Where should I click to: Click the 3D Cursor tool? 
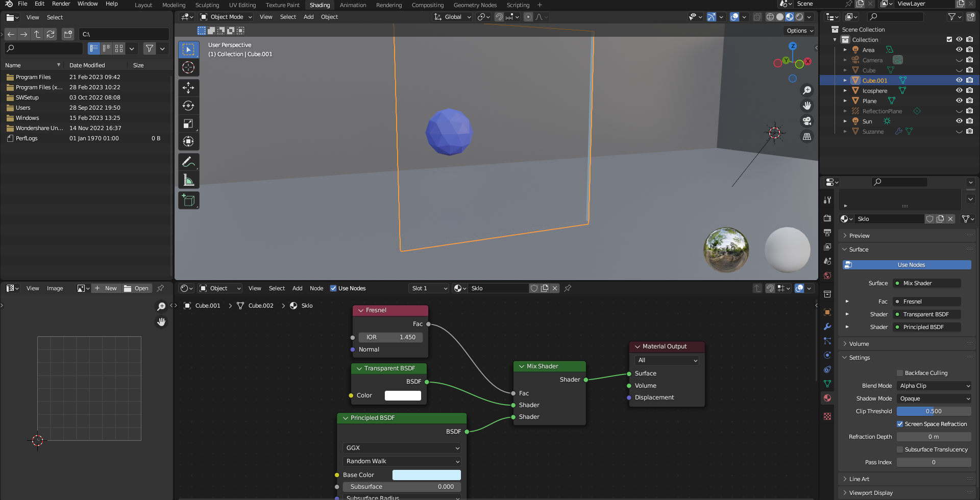coord(188,67)
